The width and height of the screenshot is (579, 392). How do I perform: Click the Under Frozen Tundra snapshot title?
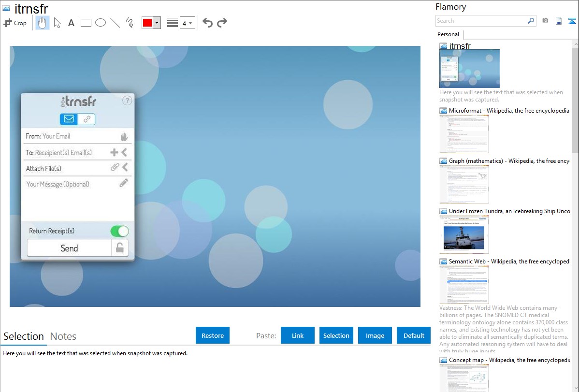click(509, 211)
